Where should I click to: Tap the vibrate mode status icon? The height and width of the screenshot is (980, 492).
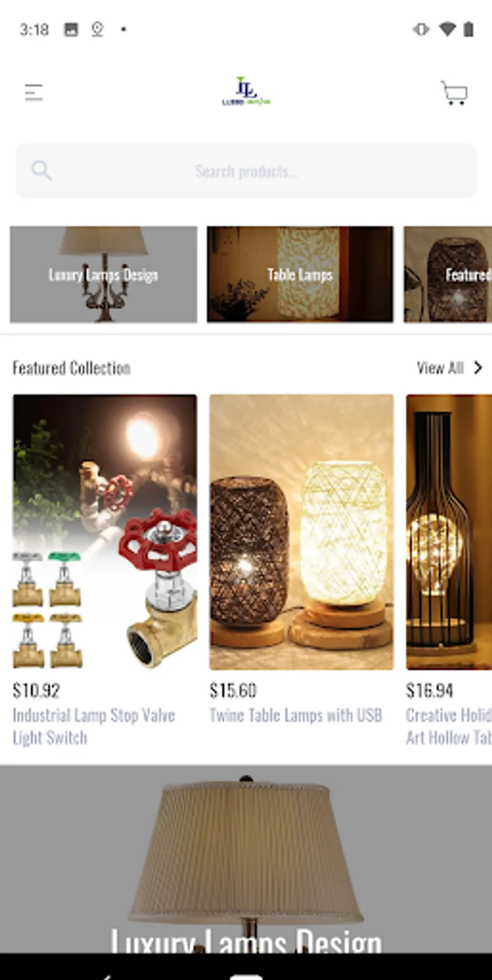(421, 29)
